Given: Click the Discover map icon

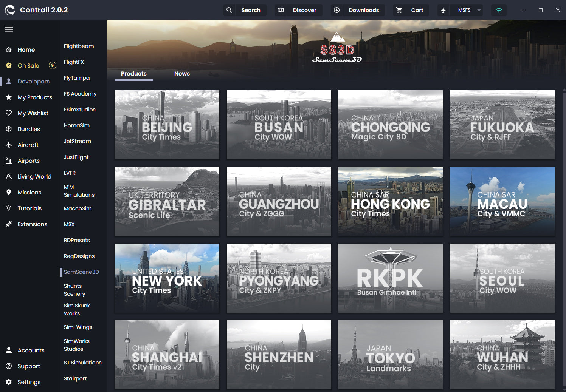Looking at the screenshot, I should [281, 10].
